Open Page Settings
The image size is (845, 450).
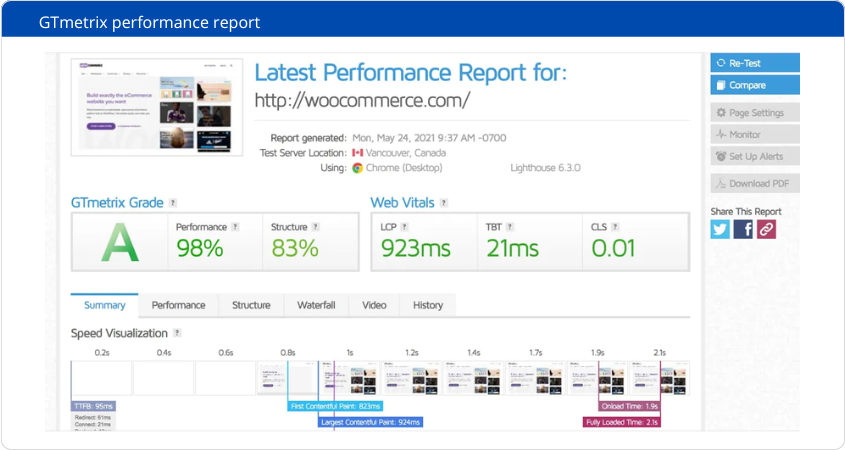754,113
